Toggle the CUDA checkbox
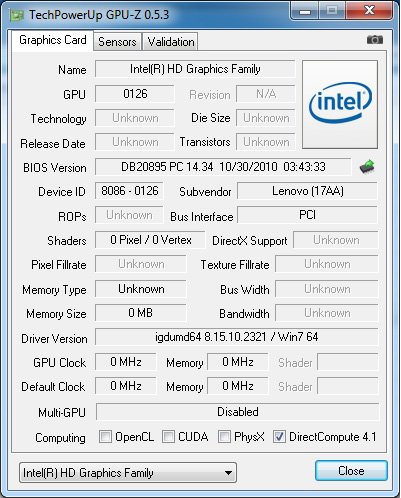Image resolution: width=401 pixels, height=498 pixels. pos(168,436)
